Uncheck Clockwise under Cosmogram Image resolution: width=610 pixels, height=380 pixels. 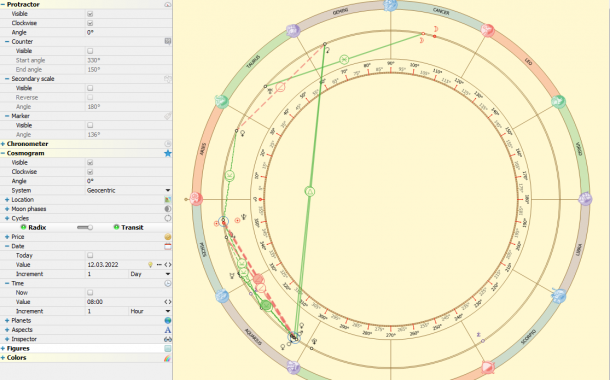90,172
